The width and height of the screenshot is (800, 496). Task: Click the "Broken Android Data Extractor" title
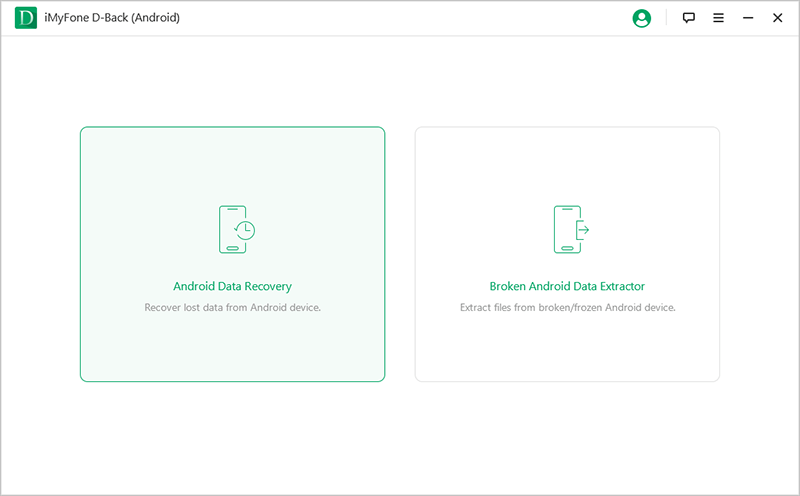point(567,286)
